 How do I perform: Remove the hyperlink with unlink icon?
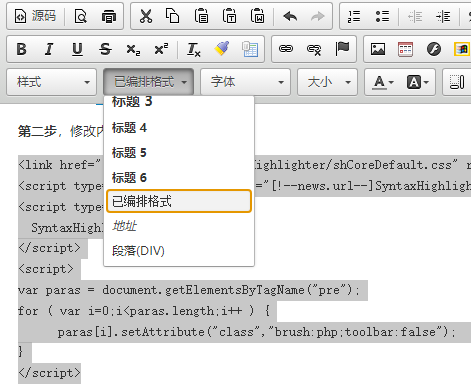[314, 49]
